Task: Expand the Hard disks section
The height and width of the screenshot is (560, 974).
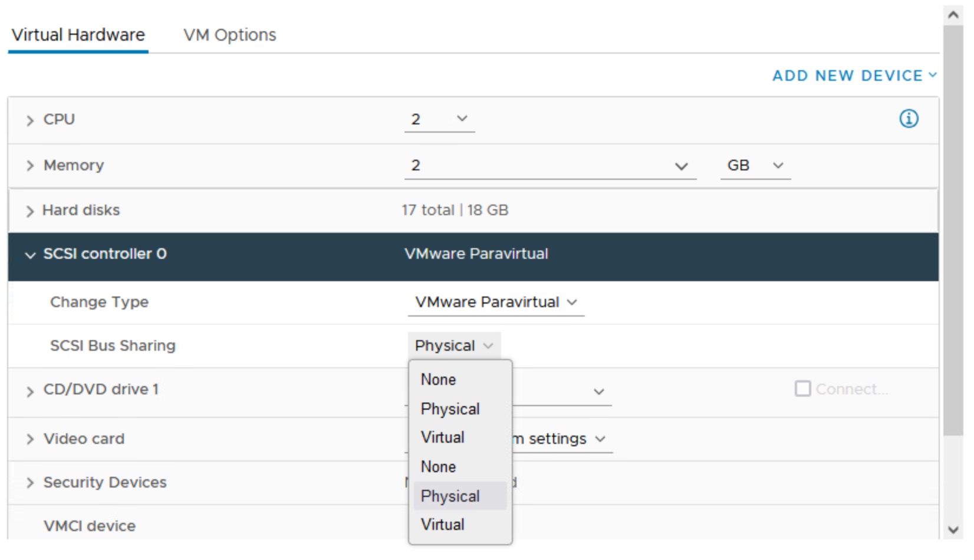Action: pyautogui.click(x=30, y=211)
